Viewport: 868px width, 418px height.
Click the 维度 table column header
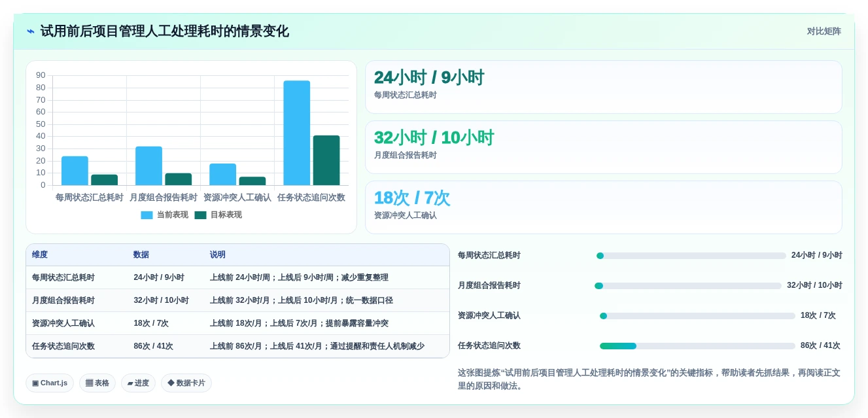click(x=40, y=254)
